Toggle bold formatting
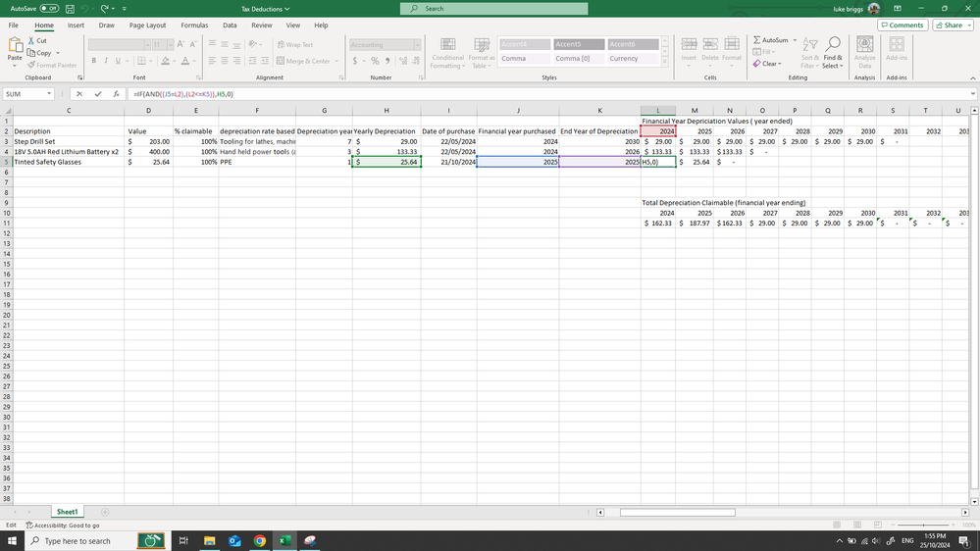The height and width of the screenshot is (551, 980). click(94, 61)
